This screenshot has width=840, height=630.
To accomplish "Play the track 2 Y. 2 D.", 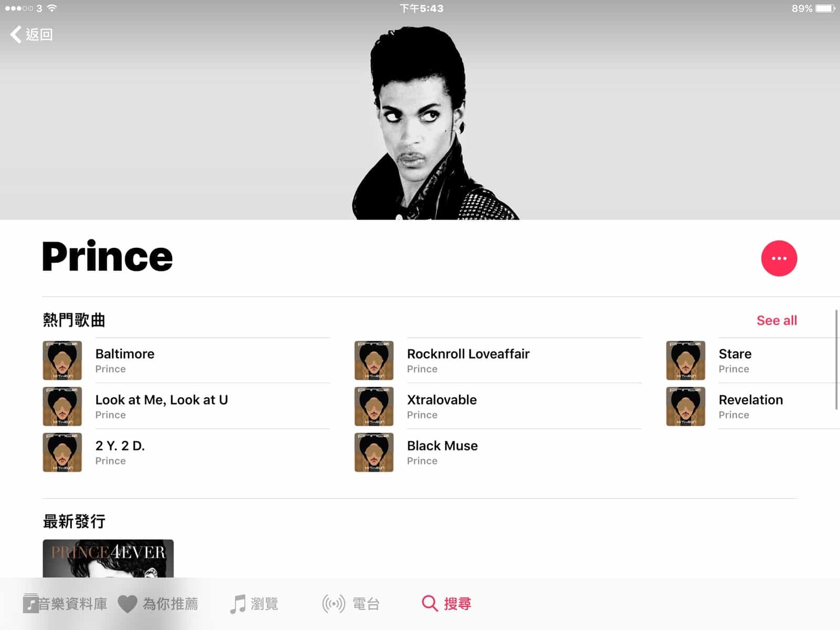I will 120,446.
